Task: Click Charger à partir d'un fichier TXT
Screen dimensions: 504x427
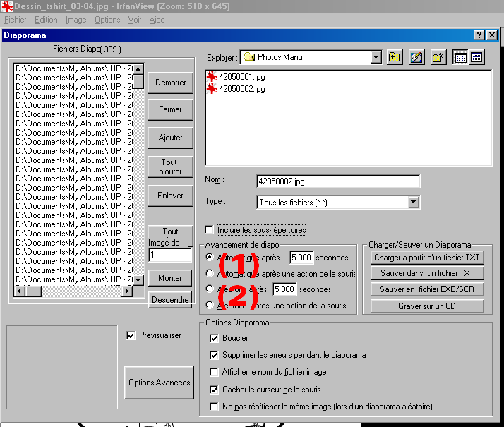Action: [x=427, y=258]
